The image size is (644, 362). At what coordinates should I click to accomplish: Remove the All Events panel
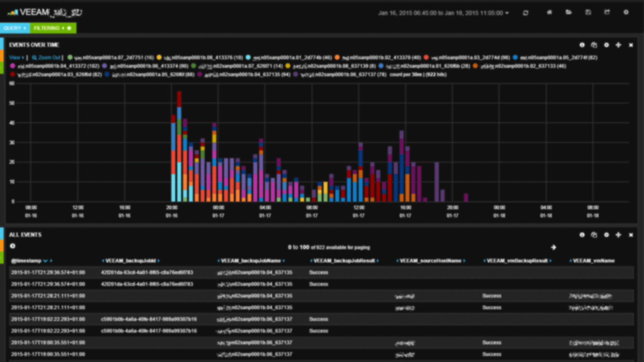tap(631, 235)
